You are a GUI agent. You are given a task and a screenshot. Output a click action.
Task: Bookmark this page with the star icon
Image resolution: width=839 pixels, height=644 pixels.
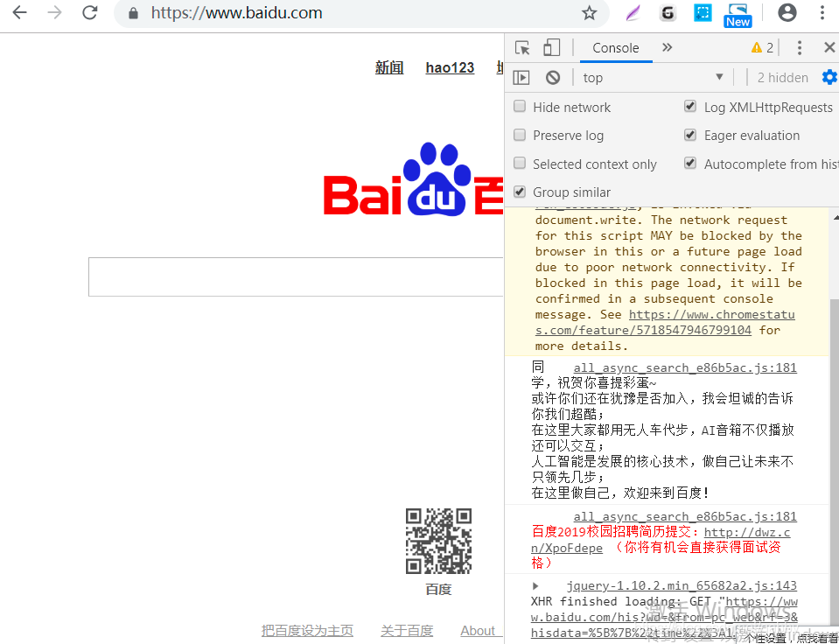tap(589, 13)
